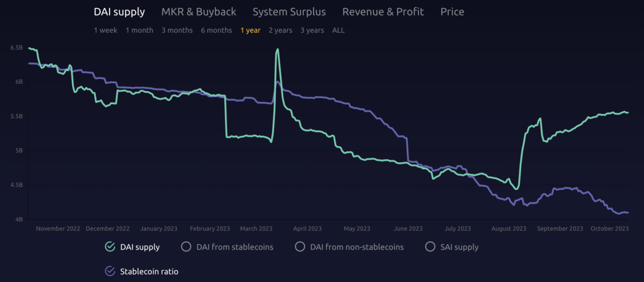Show ALL historical data
Viewport: 644px width, 282px height.
point(338,30)
